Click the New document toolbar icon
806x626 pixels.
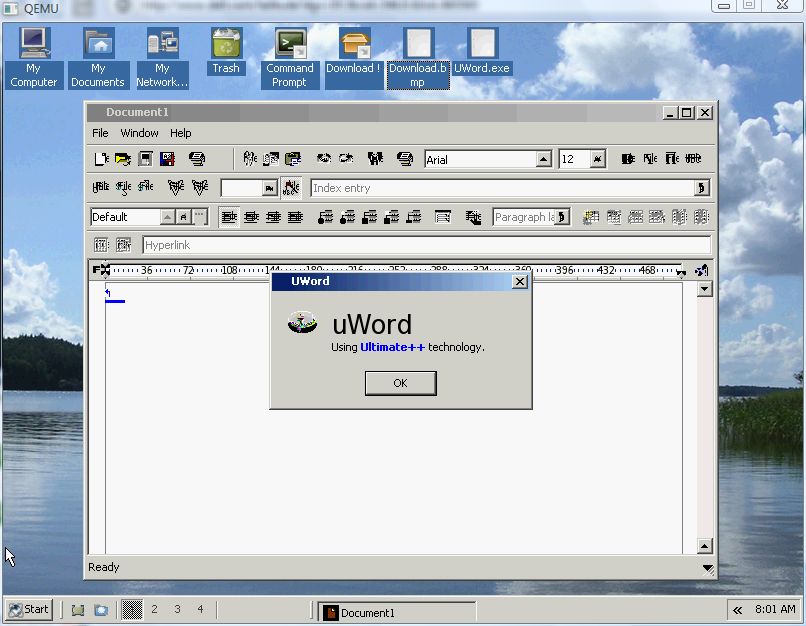[101, 159]
